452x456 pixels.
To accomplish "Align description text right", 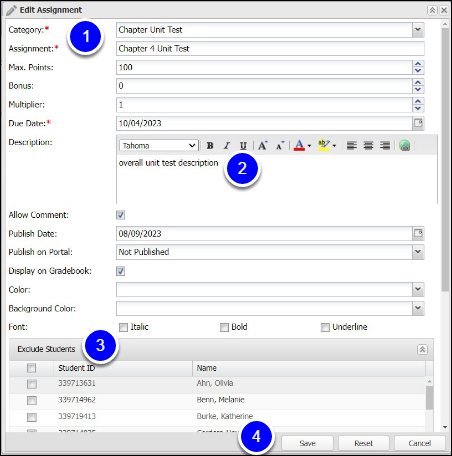I will pyautogui.click(x=385, y=146).
